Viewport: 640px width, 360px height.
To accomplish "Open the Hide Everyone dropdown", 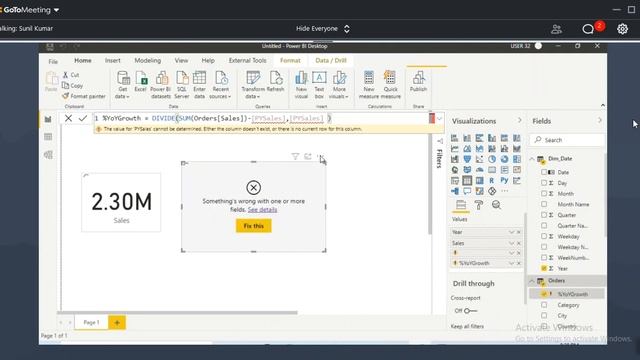I will (x=322, y=29).
